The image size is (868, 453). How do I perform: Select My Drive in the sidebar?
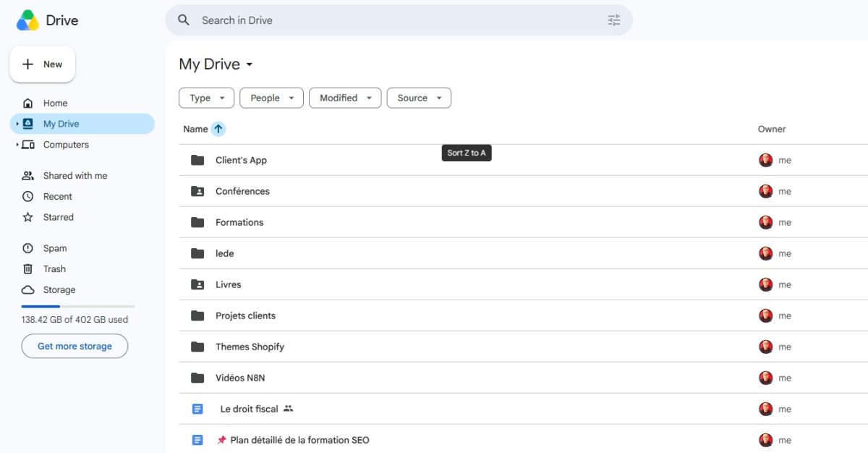coord(82,124)
